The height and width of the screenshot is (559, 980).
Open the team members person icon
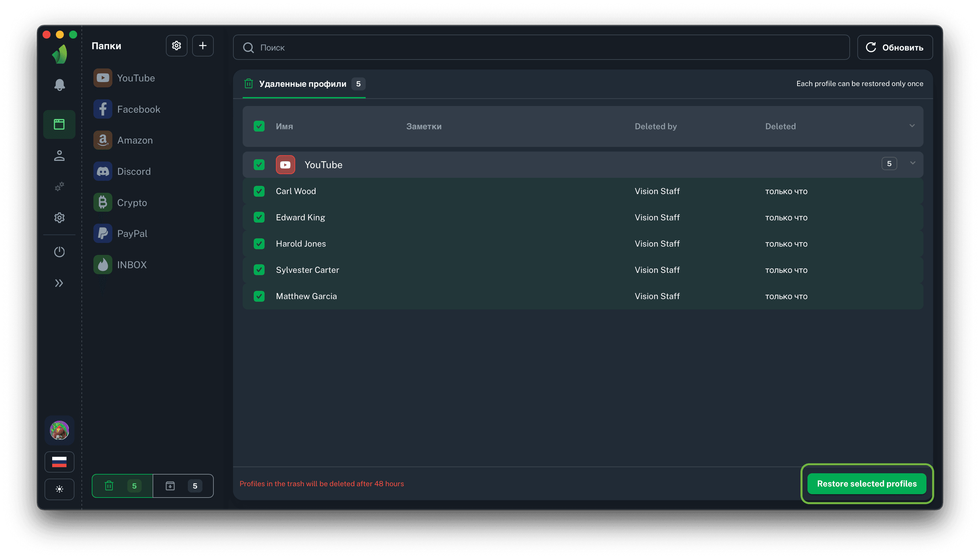[59, 156]
